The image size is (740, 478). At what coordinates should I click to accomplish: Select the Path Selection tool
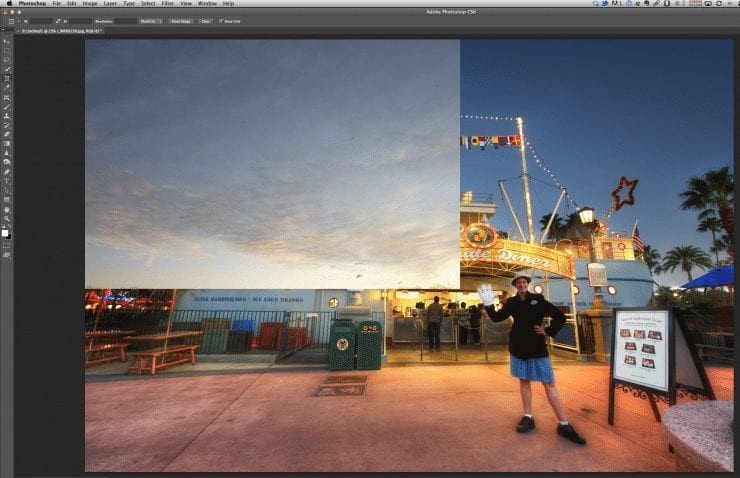7,190
